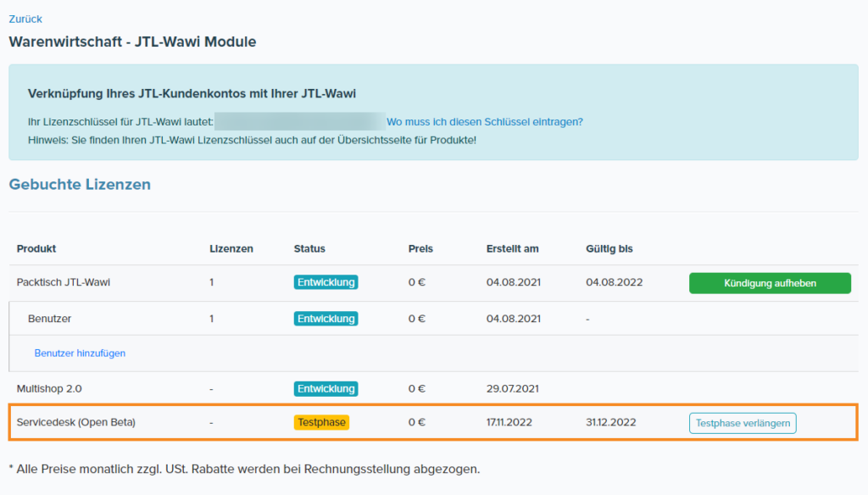The width and height of the screenshot is (868, 495).
Task: Click the Testphase verlängern button
Action: (x=743, y=422)
